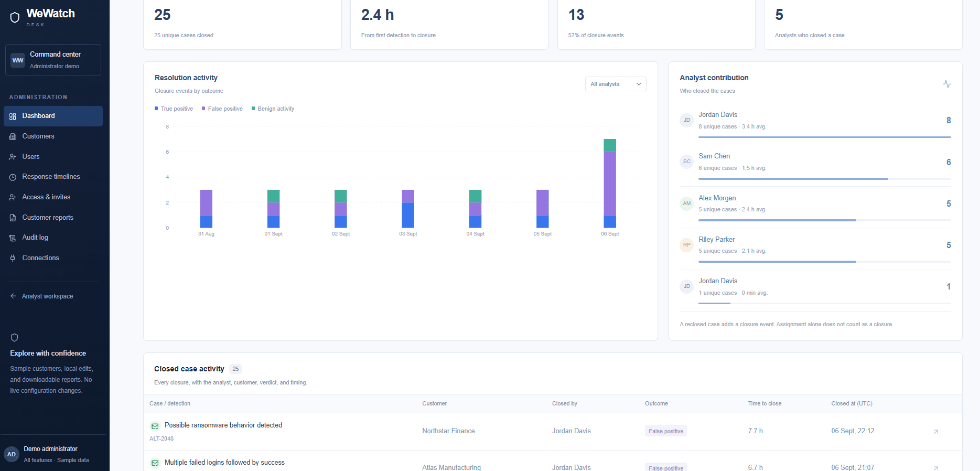Click the 06 Sept, 22:12 timestamp
Screen dimensions: 980x471
[853, 431]
